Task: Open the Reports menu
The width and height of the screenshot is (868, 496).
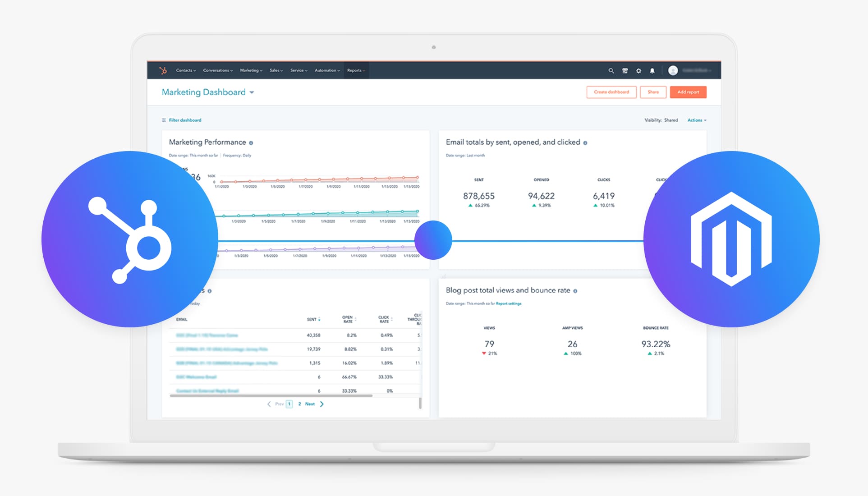Action: point(356,70)
